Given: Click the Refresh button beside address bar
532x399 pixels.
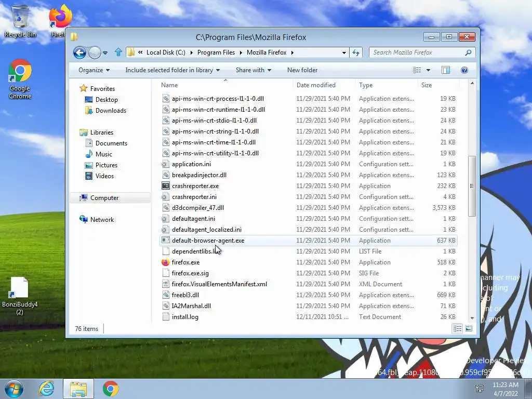Looking at the screenshot, I should tap(355, 52).
